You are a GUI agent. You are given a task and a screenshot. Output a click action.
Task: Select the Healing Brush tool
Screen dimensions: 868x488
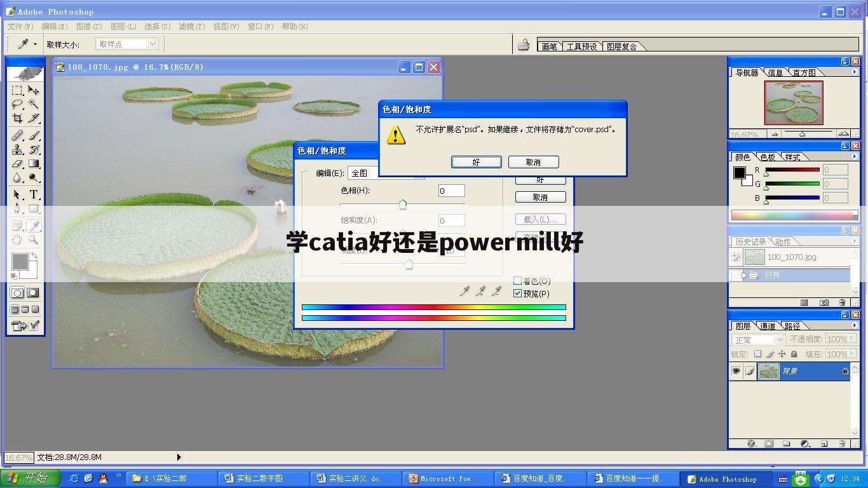pyautogui.click(x=18, y=135)
